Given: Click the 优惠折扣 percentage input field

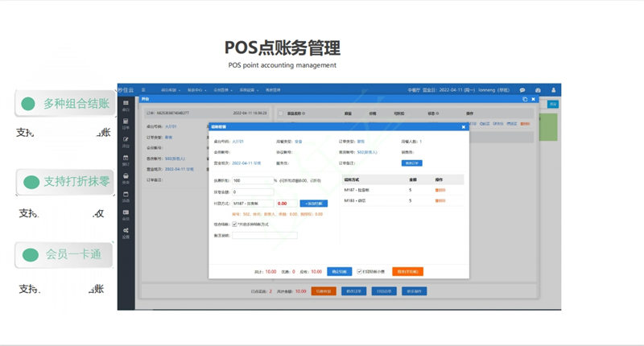Looking at the screenshot, I should pyautogui.click(x=253, y=181).
